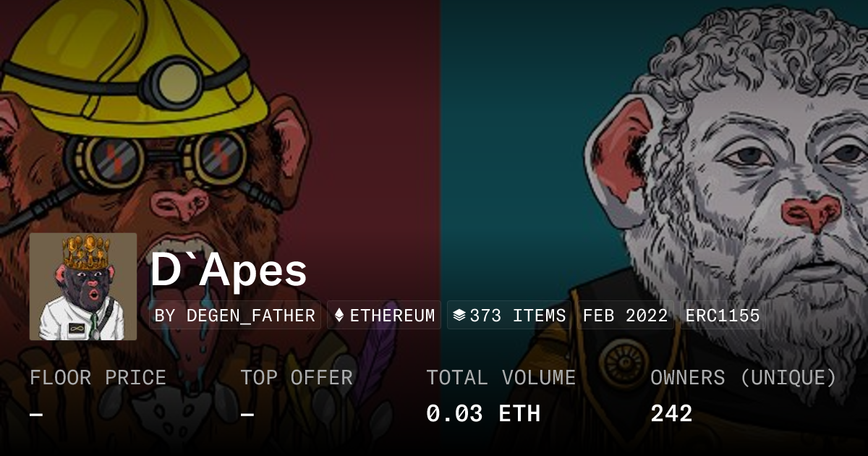868x456 pixels.
Task: Click the OWNERS (UNIQUE) label
Action: click(743, 378)
